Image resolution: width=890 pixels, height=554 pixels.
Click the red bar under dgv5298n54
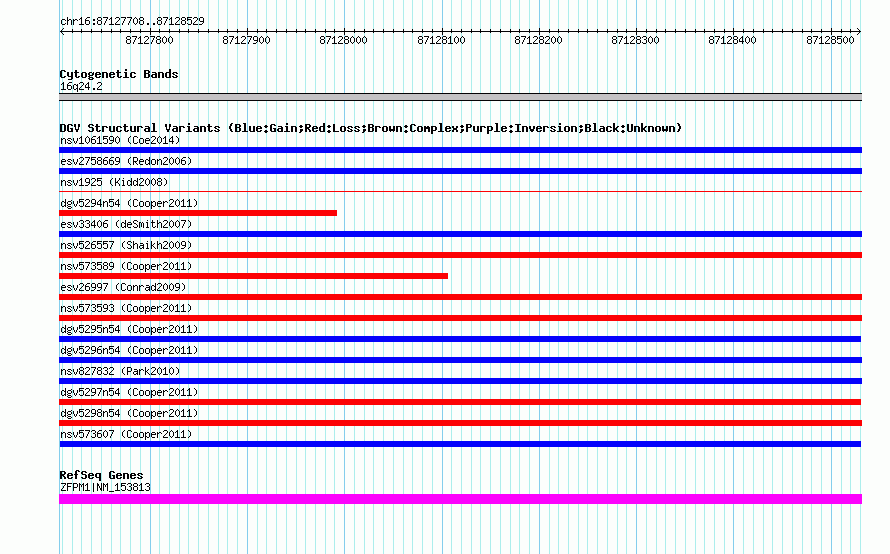(x=460, y=423)
